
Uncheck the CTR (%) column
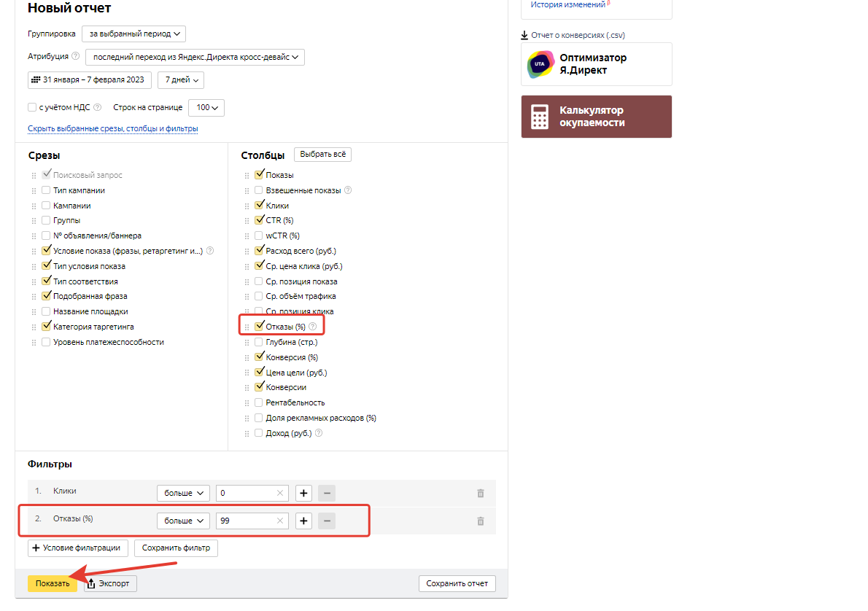click(258, 220)
